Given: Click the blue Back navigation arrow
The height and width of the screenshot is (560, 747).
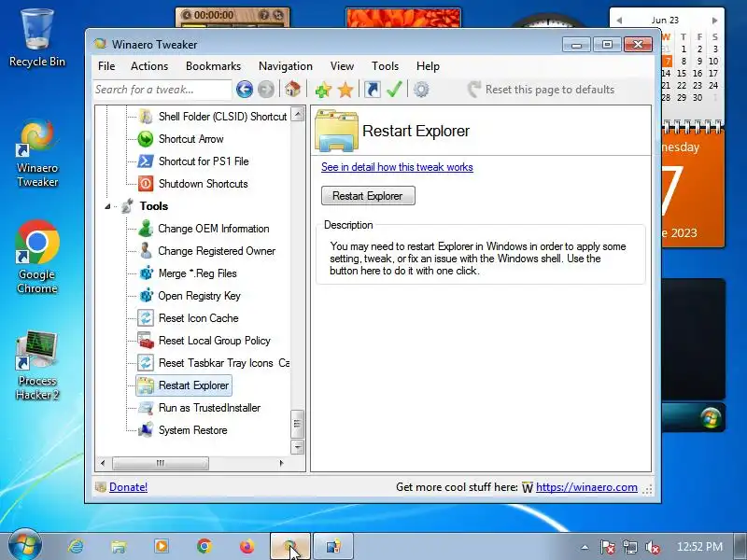Looking at the screenshot, I should pos(245,89).
